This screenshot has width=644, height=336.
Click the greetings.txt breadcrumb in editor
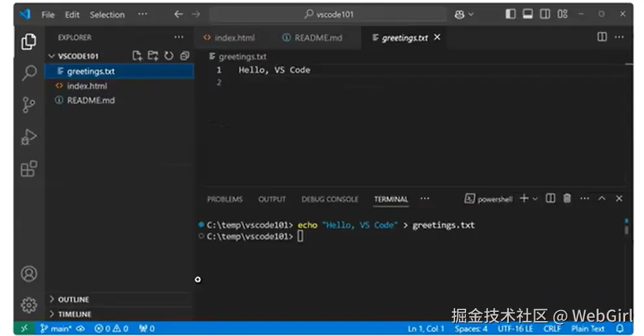[x=238, y=56]
